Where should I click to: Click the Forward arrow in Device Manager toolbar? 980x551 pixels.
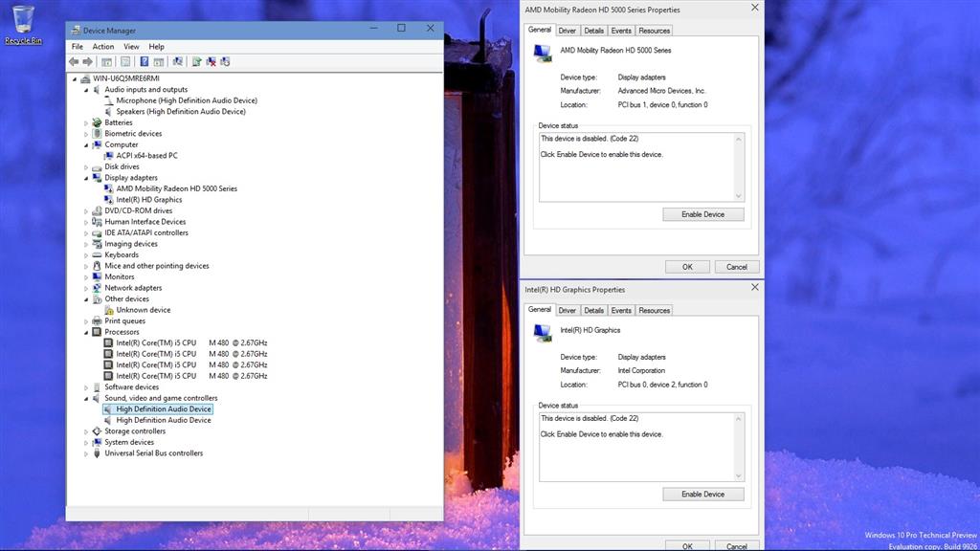(x=87, y=62)
